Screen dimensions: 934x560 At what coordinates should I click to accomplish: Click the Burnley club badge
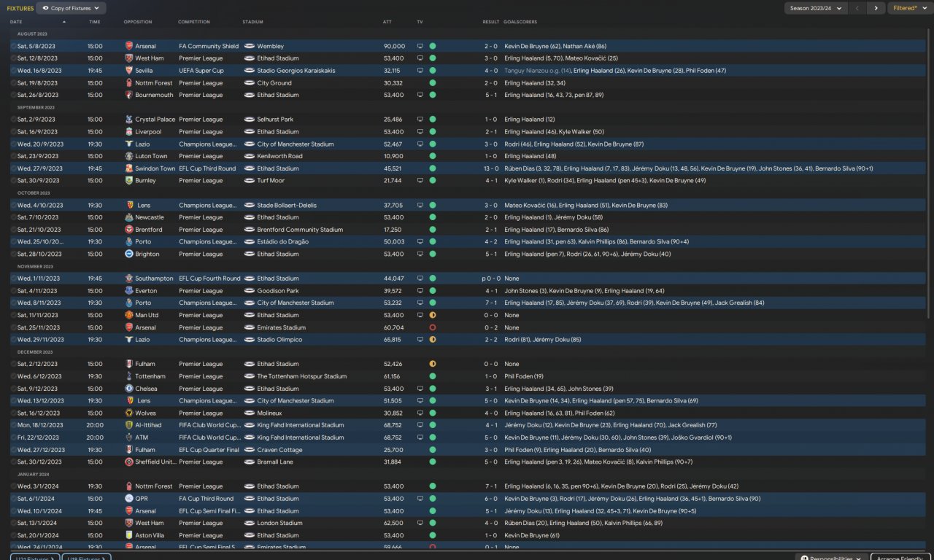129,181
